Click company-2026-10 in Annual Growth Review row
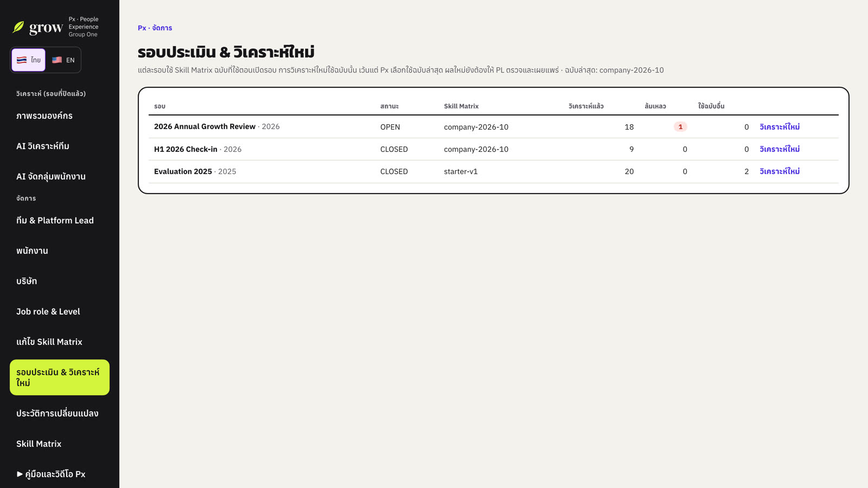868x488 pixels. (x=476, y=127)
